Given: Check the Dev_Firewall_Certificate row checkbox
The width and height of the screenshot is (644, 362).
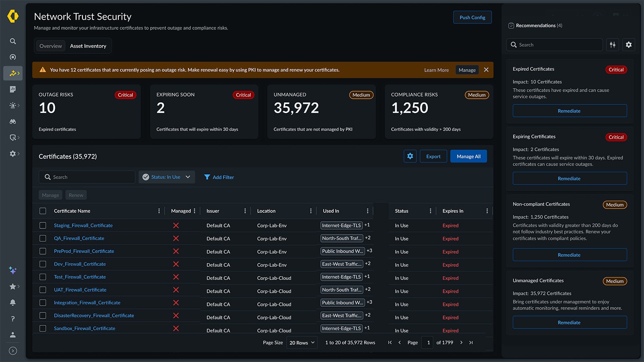Looking at the screenshot, I should 43,264.
